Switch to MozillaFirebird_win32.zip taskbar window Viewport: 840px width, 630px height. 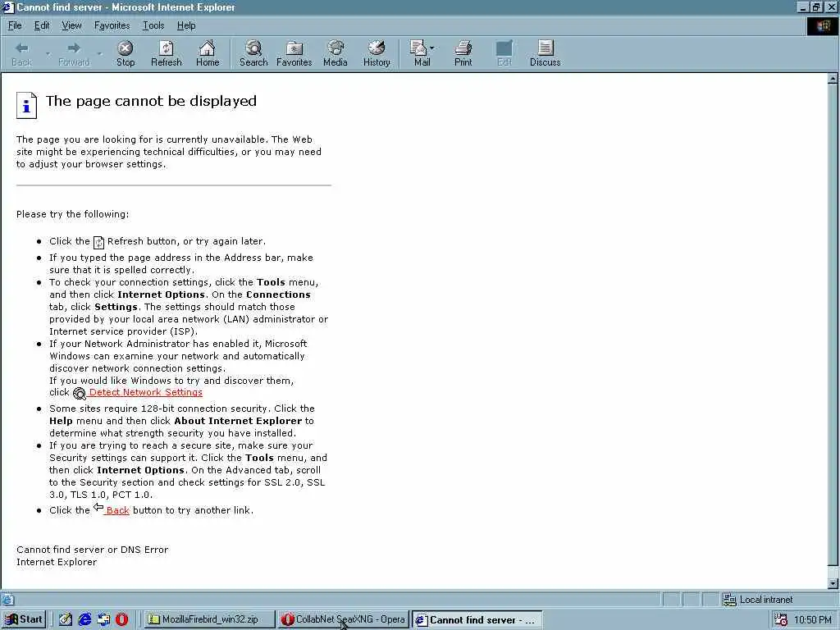pyautogui.click(x=209, y=619)
